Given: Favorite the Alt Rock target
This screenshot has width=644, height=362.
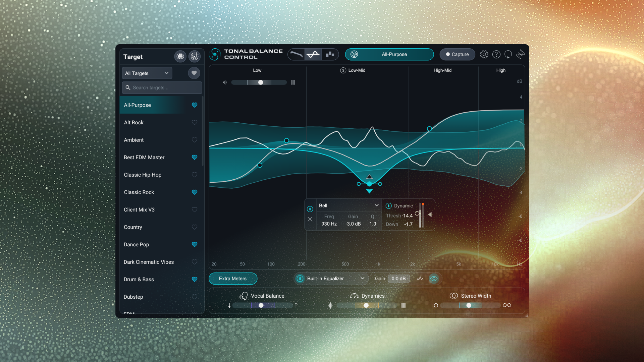Looking at the screenshot, I should (x=194, y=122).
